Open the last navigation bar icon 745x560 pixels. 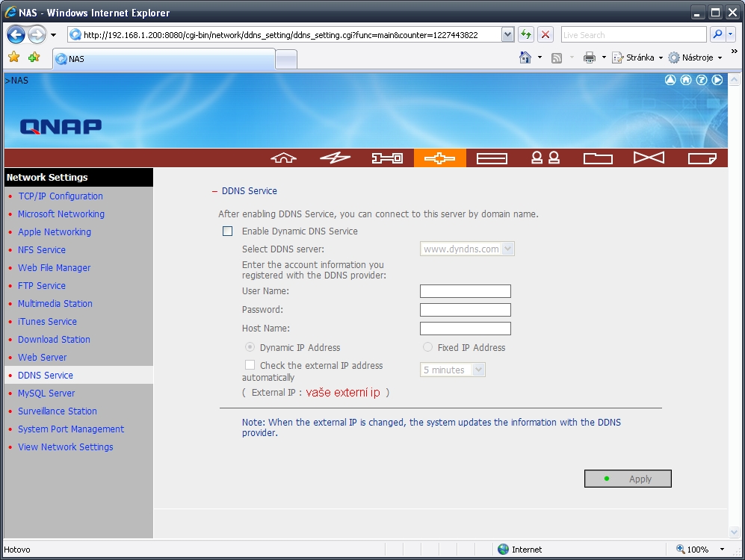702,158
